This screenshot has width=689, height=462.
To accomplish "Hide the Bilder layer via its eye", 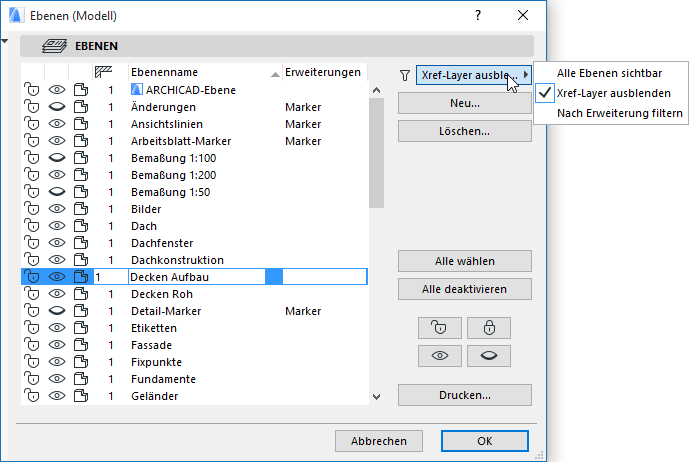I will (57, 209).
